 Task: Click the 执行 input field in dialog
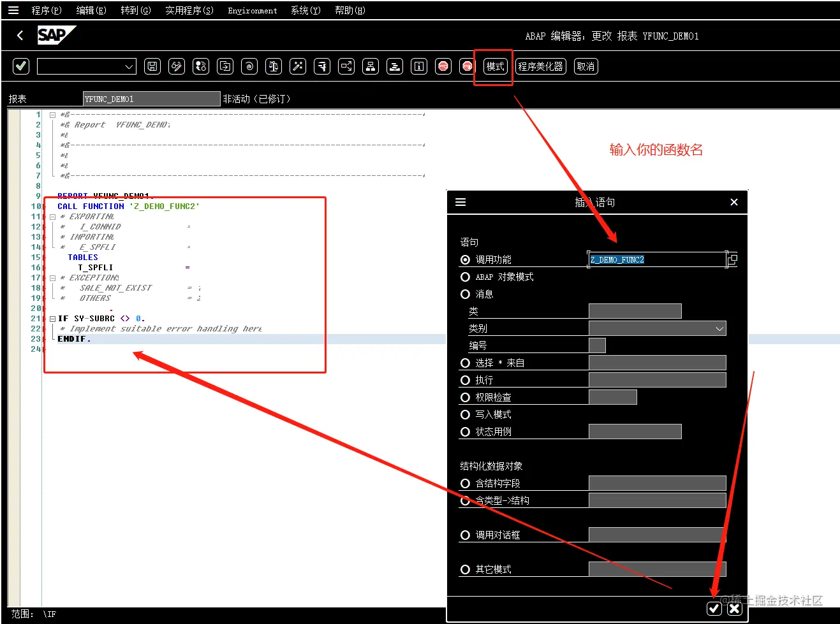658,380
